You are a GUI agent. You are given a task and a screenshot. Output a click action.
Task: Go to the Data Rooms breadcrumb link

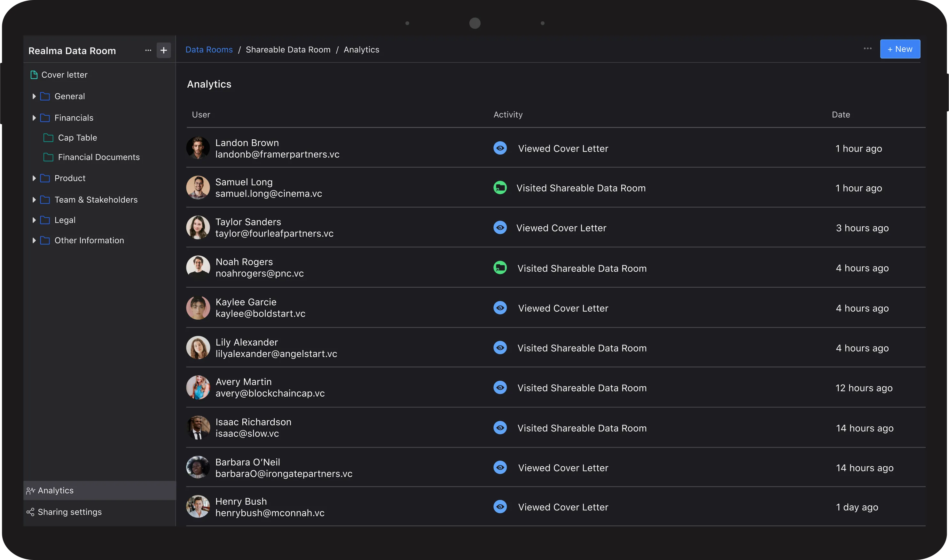(209, 50)
